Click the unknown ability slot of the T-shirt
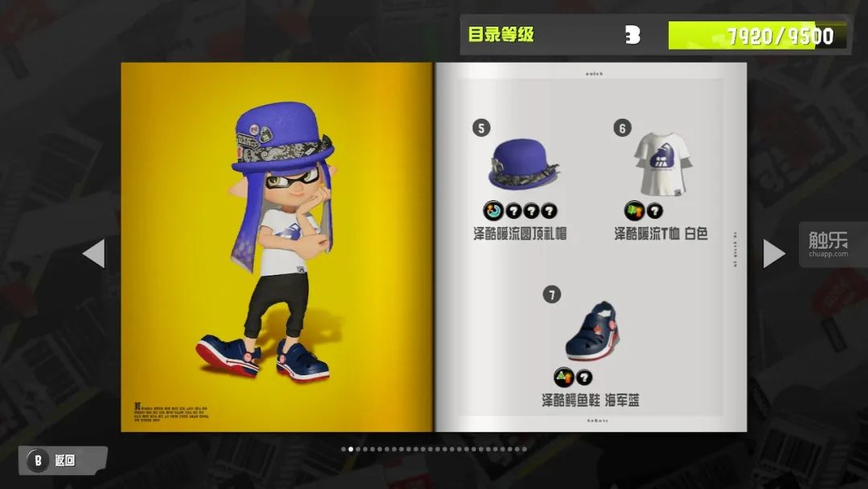Viewport: 868px width, 489px height. [x=655, y=211]
